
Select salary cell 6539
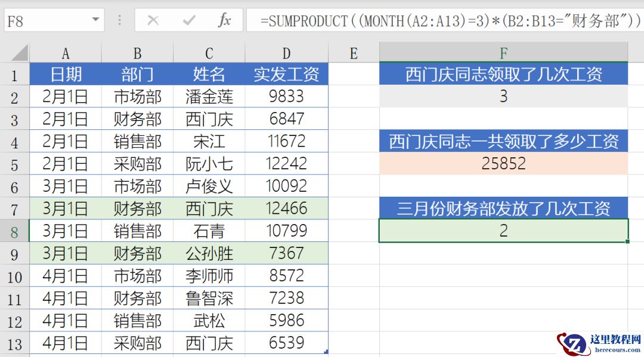(x=286, y=343)
